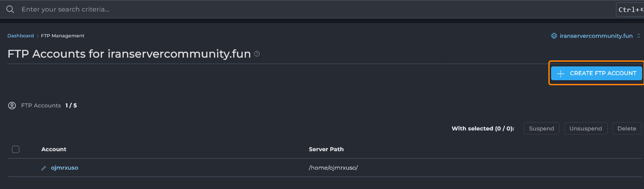Click the FTP Accounts user icon
Screen dimensions: 644x189
[x=12, y=106]
